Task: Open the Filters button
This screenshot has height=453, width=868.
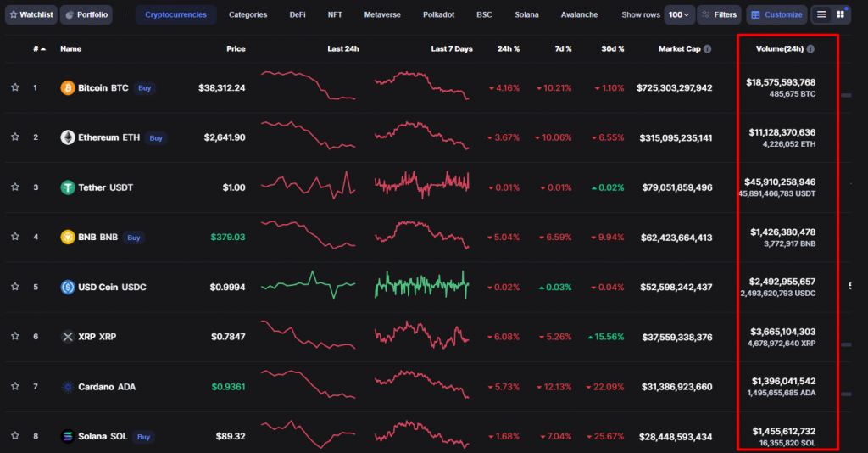Action: (x=720, y=15)
